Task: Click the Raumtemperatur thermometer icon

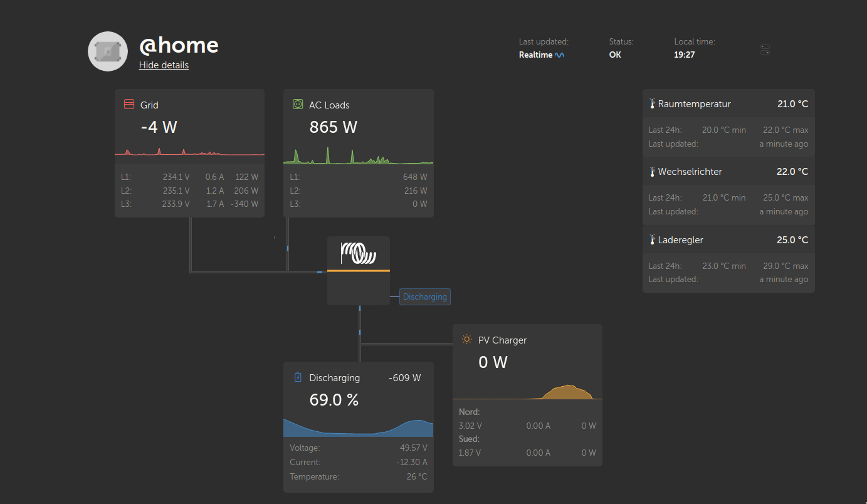Action: pos(652,104)
